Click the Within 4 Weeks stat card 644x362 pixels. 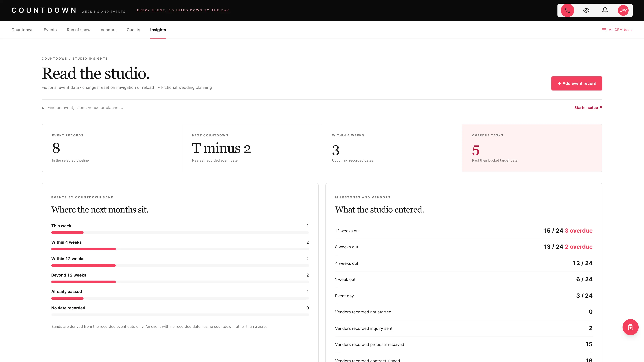(392, 148)
